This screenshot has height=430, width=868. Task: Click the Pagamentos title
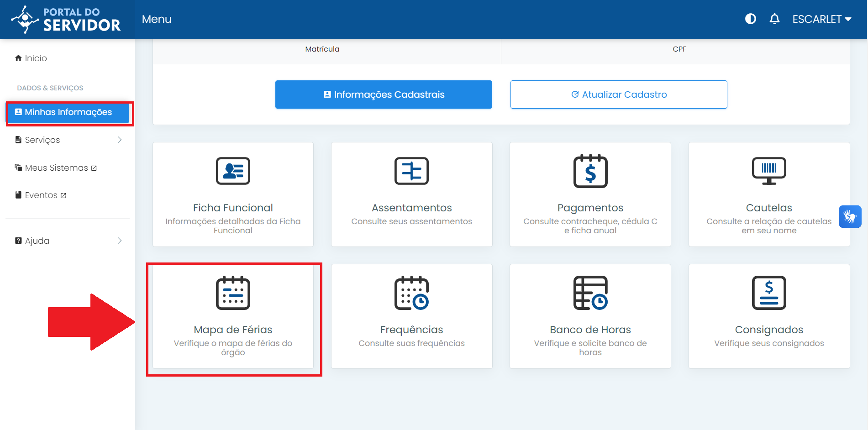590,208
